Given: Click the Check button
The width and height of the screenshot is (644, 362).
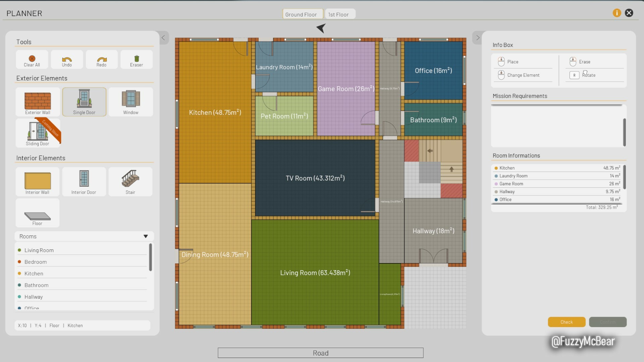Looking at the screenshot, I should click(x=567, y=322).
